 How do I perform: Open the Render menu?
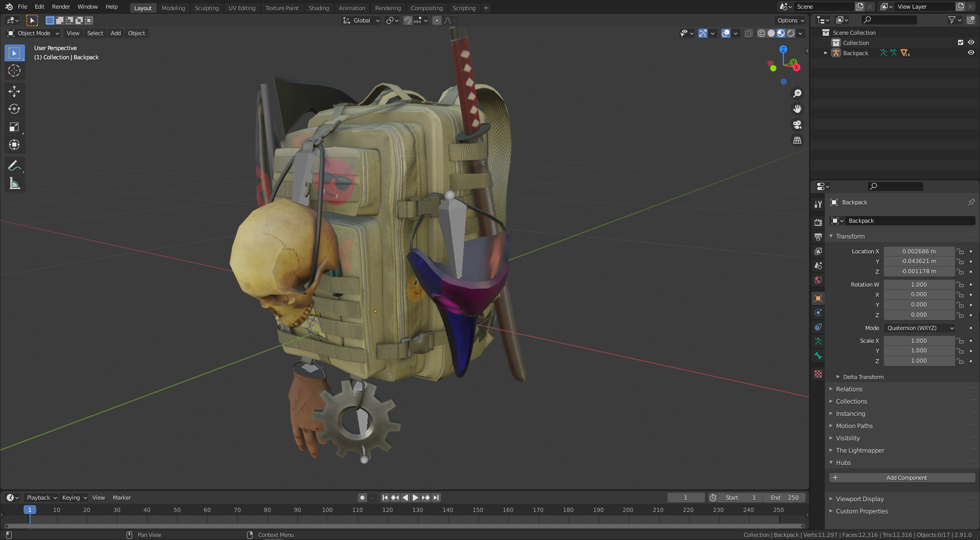point(61,7)
